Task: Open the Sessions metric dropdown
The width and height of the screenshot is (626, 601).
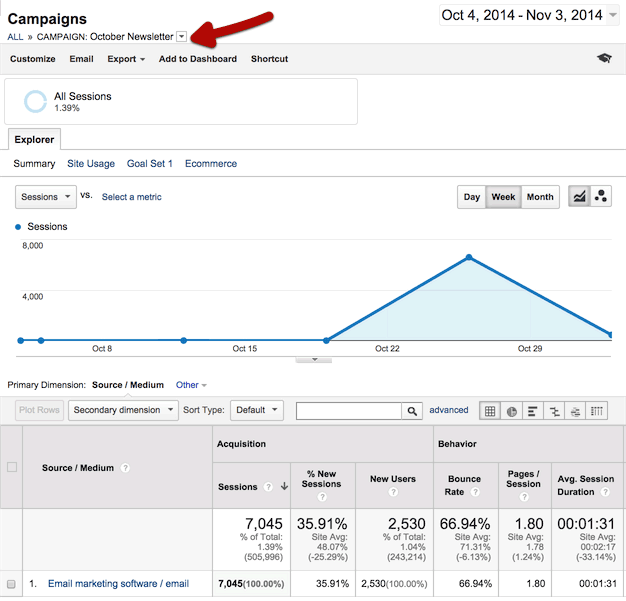Action: pos(46,197)
